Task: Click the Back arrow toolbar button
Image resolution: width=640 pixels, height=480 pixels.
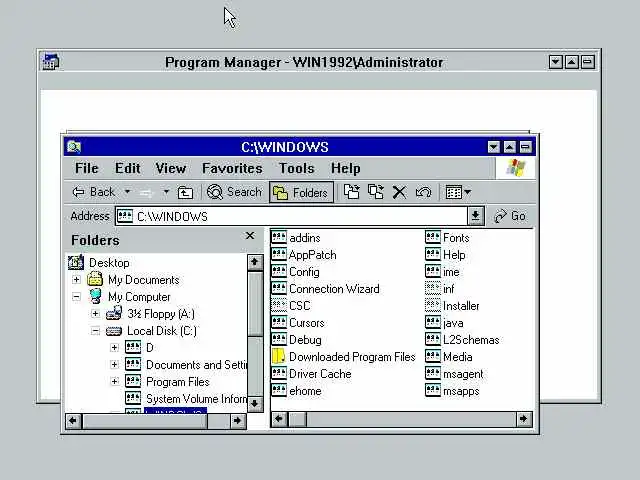Action: pos(93,192)
